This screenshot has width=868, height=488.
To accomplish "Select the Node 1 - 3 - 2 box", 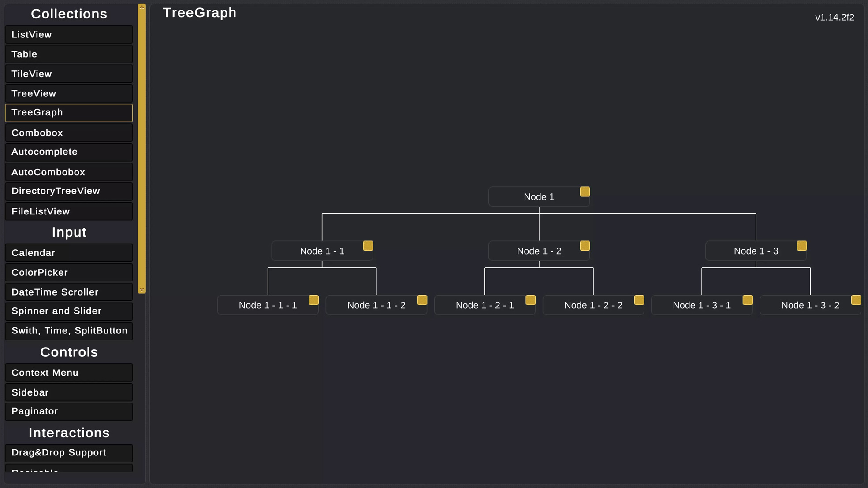I will point(810,305).
